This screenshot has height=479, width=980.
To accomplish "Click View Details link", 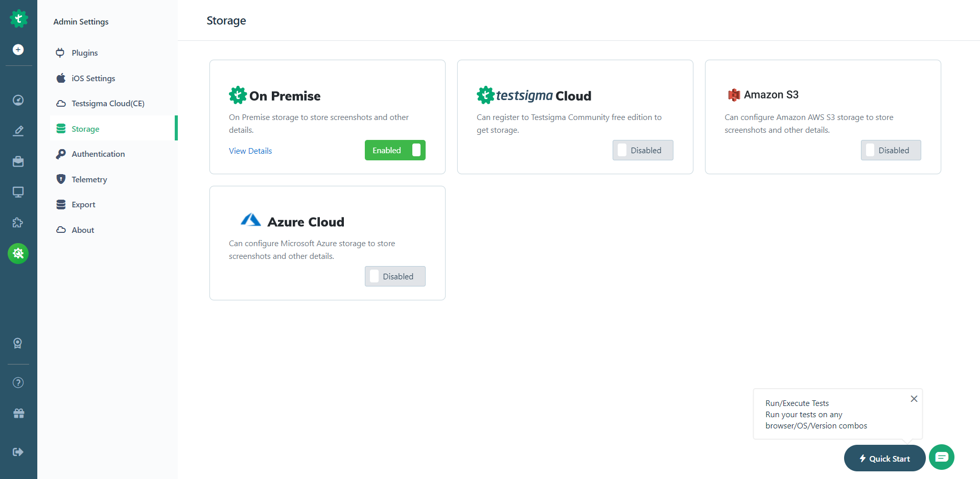I will point(250,151).
